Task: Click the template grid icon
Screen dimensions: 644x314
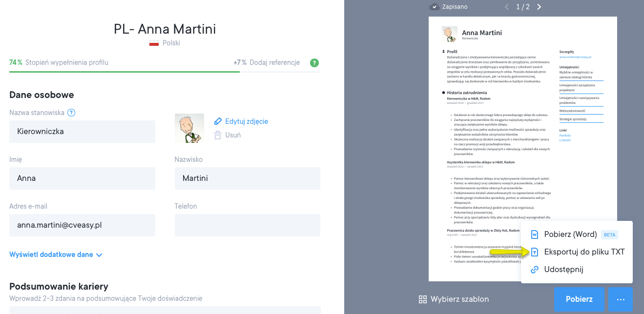Action: coord(423,299)
